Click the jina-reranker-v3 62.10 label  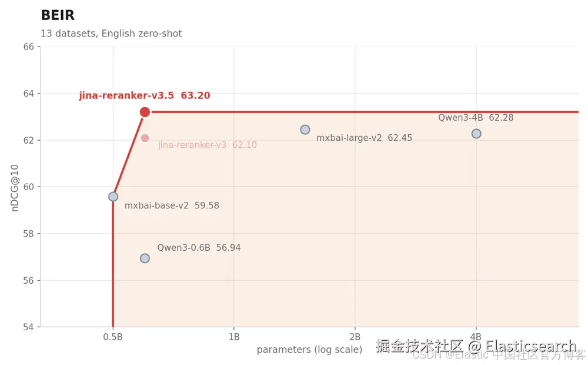(x=208, y=145)
